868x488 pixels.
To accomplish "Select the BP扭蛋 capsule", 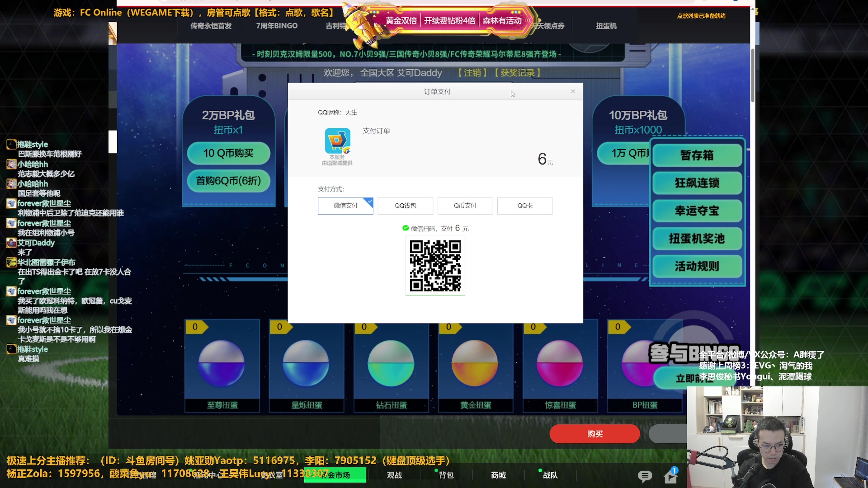I will pyautogui.click(x=645, y=366).
